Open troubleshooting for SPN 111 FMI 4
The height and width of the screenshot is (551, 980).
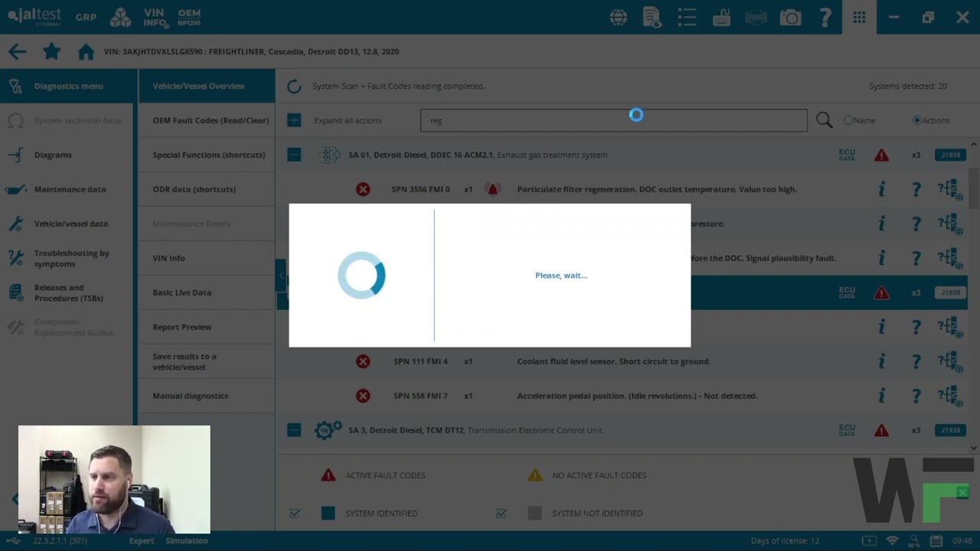(x=950, y=361)
